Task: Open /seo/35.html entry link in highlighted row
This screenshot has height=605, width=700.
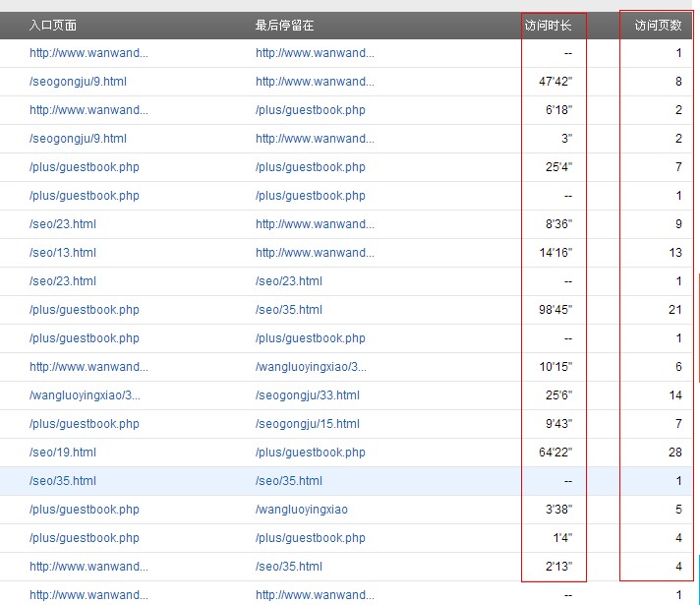Action: (63, 481)
